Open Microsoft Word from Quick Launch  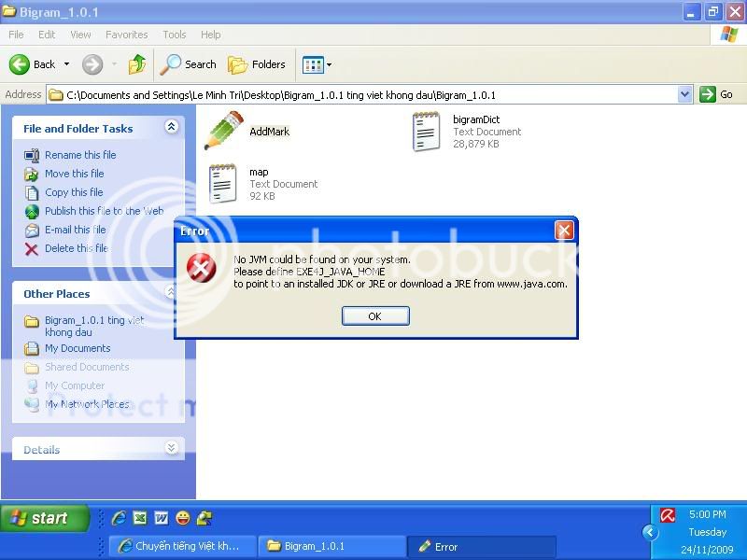coord(161,517)
